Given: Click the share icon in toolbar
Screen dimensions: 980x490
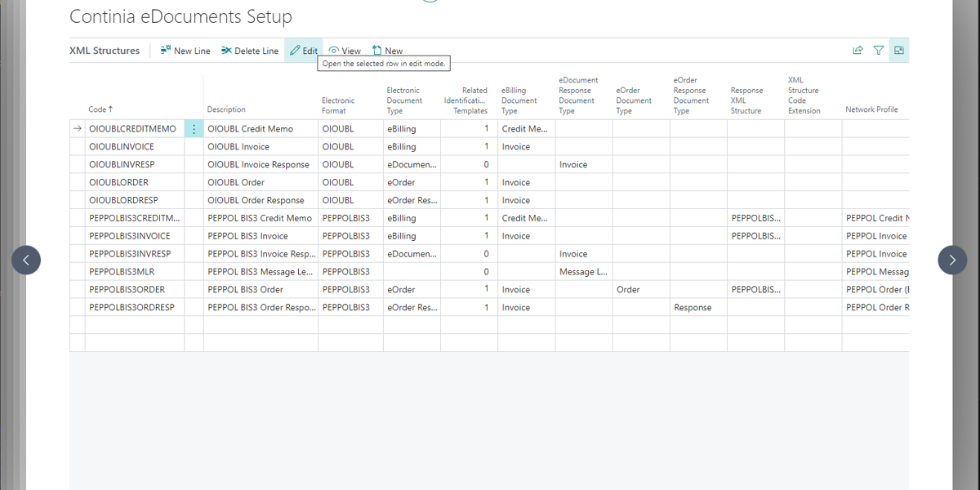Looking at the screenshot, I should pyautogui.click(x=857, y=51).
